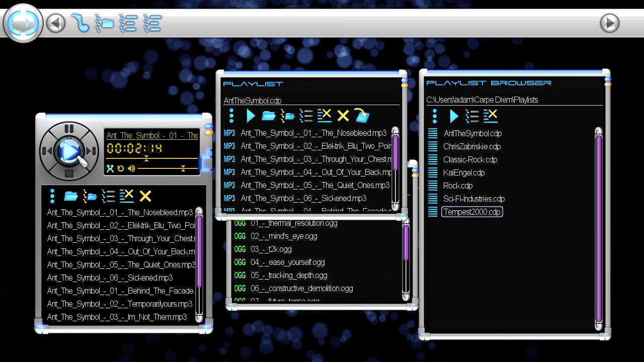Click AntTheSymbol.cdp name field in Playlist window
This screenshot has height=362, width=644.
point(311,101)
